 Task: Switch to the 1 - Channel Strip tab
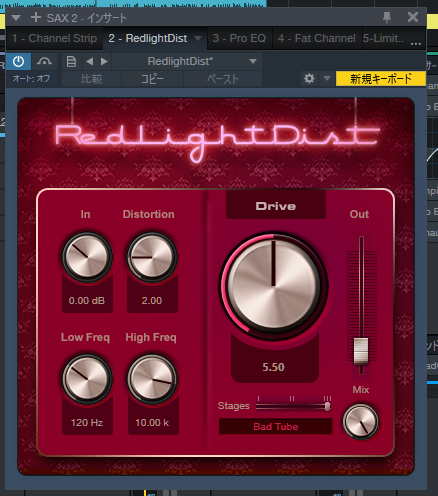point(54,38)
